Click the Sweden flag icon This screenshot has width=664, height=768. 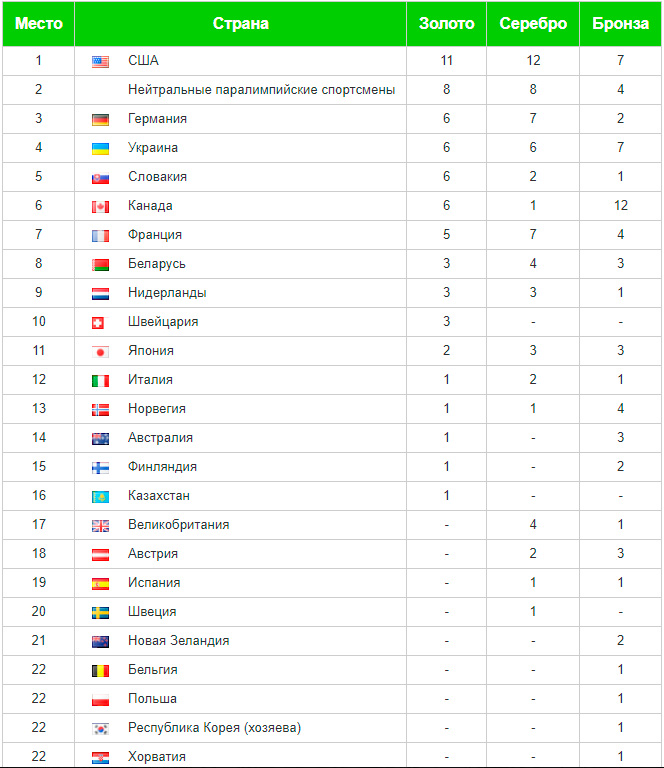point(100,613)
